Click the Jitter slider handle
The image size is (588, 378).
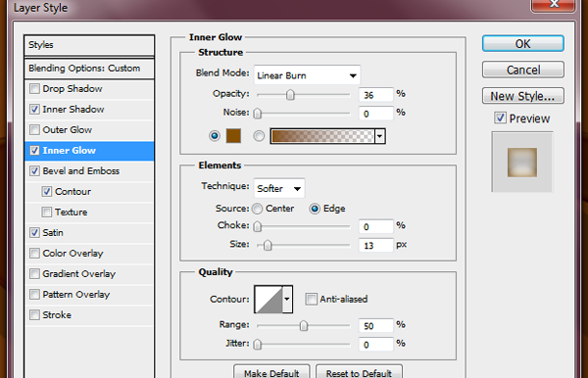pos(257,345)
